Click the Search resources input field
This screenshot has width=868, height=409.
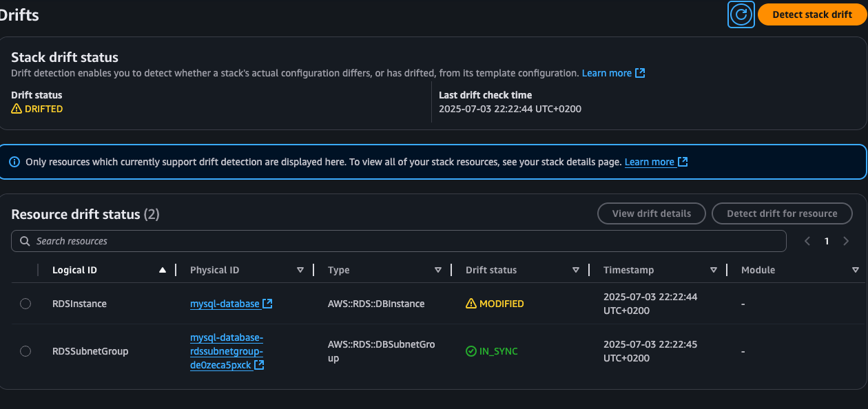[400, 241]
